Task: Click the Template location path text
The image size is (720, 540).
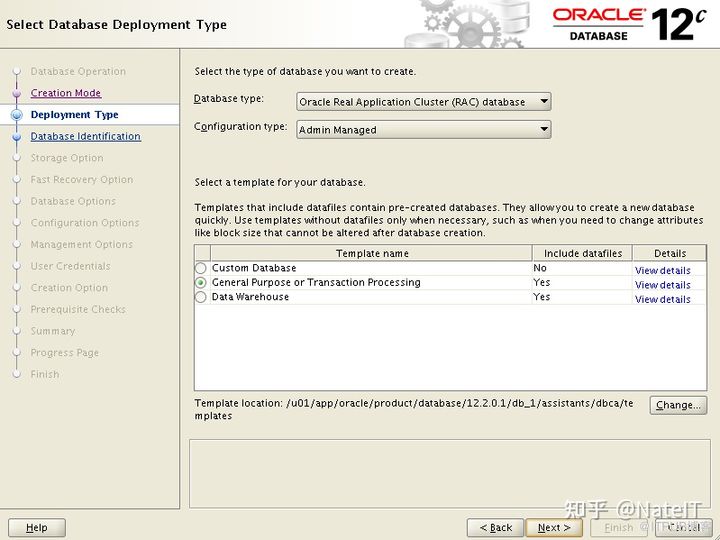Action: point(414,409)
